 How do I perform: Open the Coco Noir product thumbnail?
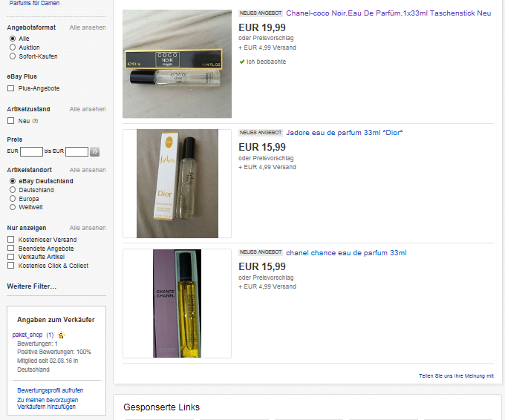(177, 64)
